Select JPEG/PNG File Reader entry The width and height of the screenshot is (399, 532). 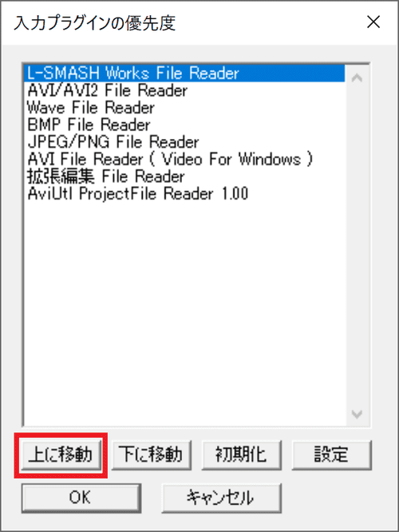tap(185, 142)
